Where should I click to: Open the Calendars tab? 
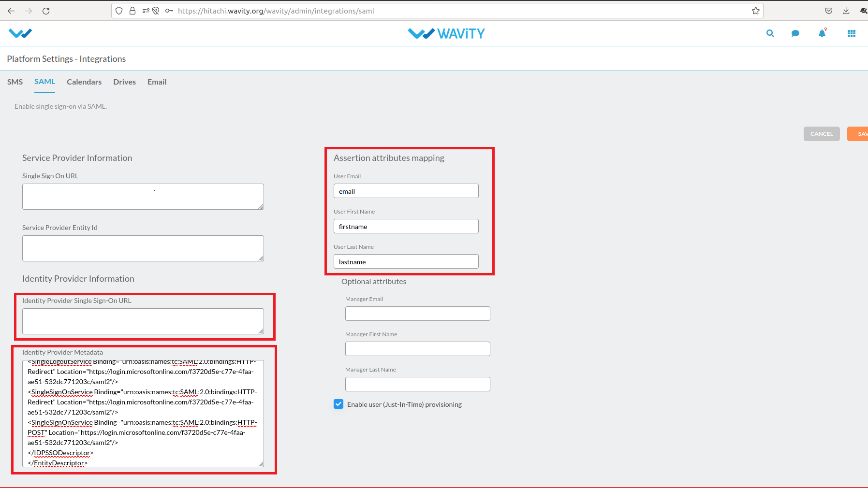[x=84, y=82]
